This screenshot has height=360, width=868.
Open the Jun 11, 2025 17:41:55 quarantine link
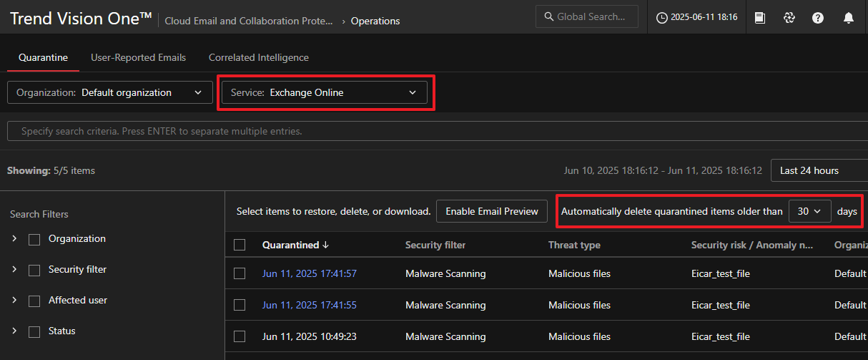click(309, 305)
